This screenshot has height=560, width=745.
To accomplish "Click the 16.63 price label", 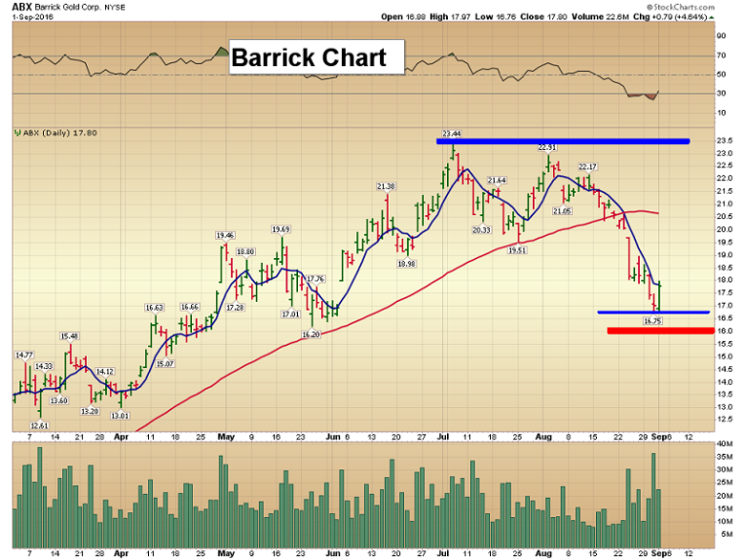I will 155,308.
